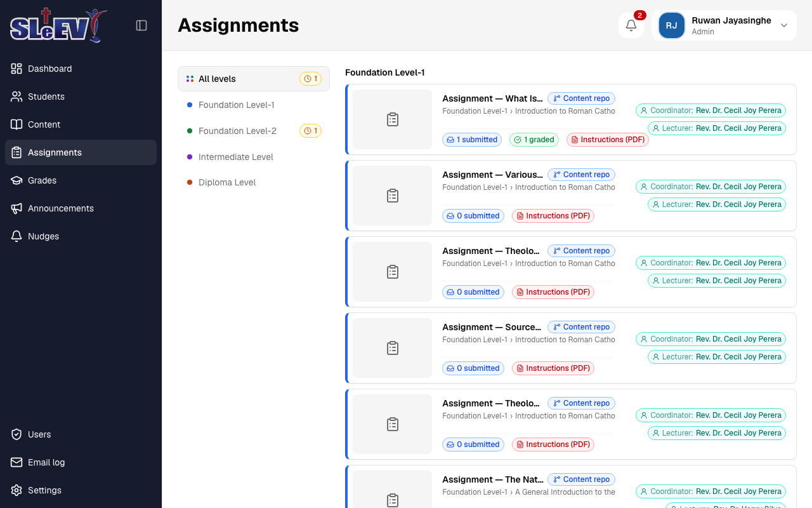Click the RJ user avatar
The image size is (812, 508).
pyautogui.click(x=671, y=25)
